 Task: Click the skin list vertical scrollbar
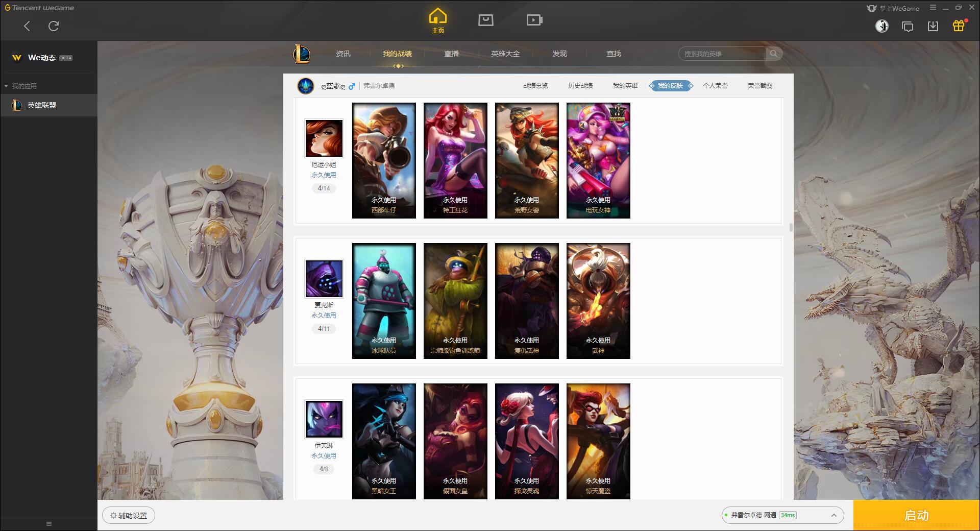tap(791, 227)
